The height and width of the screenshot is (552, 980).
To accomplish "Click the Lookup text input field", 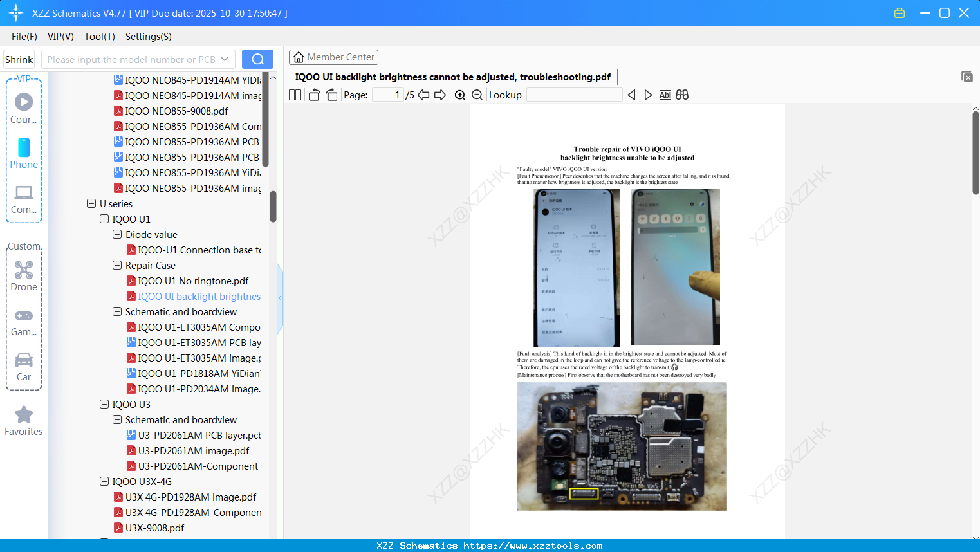I will (574, 95).
